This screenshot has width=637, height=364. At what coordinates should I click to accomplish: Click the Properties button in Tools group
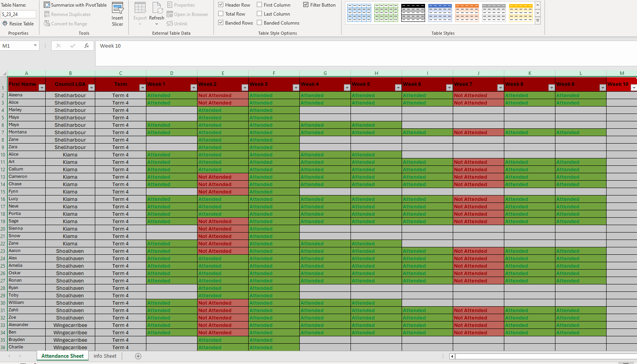tap(181, 5)
